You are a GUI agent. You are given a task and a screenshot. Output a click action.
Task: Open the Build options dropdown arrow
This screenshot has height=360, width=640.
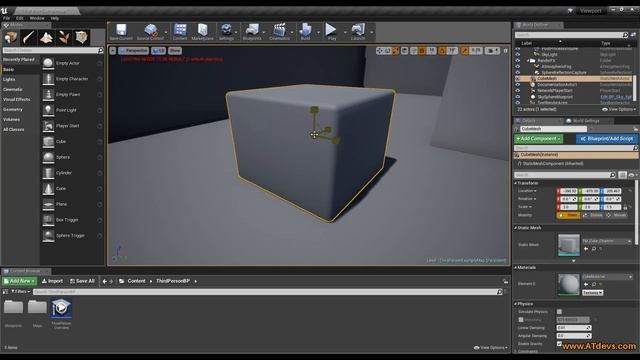pos(318,32)
